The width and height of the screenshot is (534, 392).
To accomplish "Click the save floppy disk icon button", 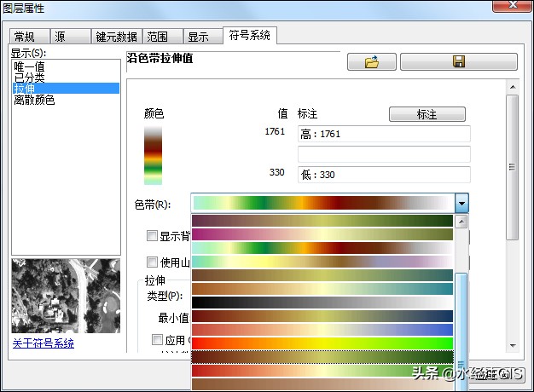I will (x=458, y=62).
